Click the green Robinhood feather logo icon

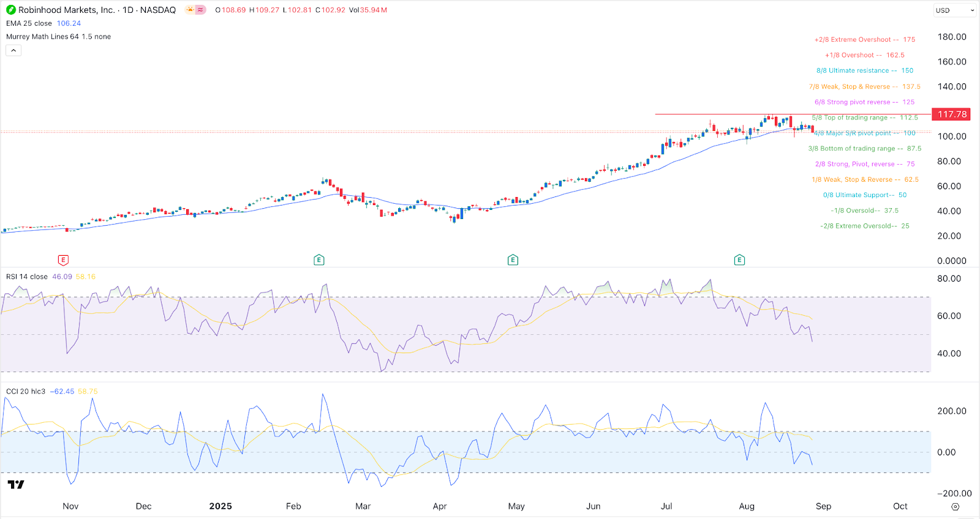11,10
